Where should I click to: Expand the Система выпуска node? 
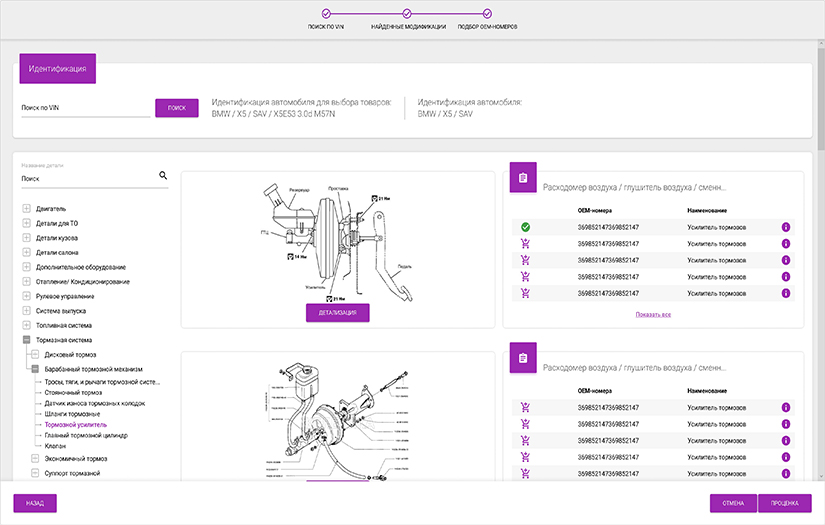(x=26, y=310)
